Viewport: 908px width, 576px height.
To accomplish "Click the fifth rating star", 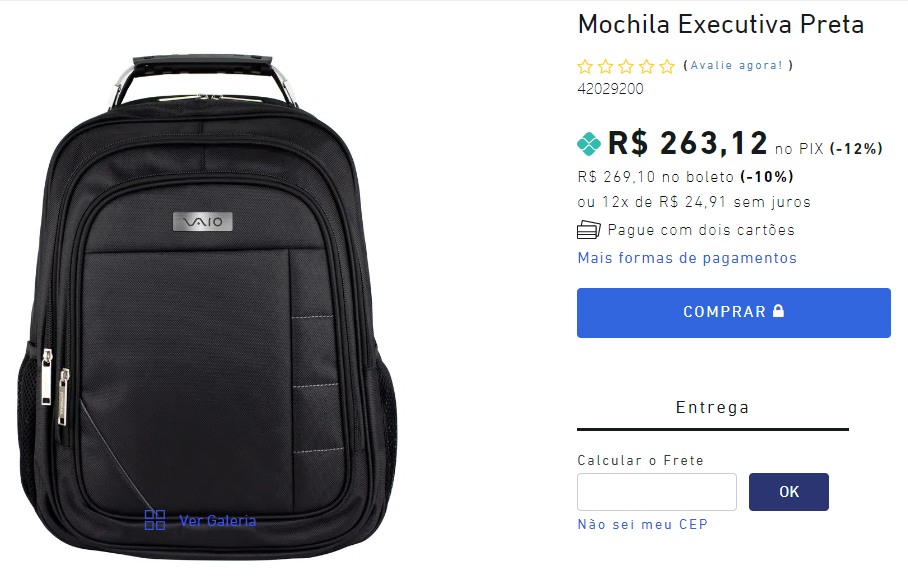I will coord(667,67).
